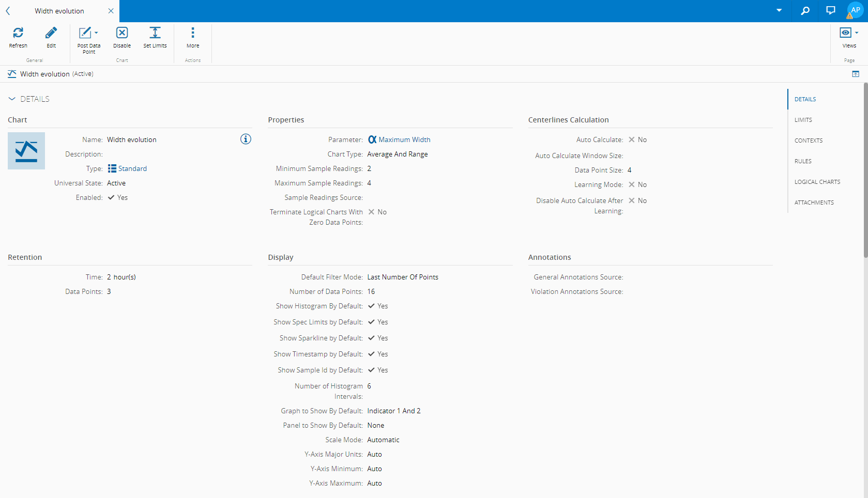Open the Standard type link
This screenshot has height=498, width=868.
tap(132, 168)
